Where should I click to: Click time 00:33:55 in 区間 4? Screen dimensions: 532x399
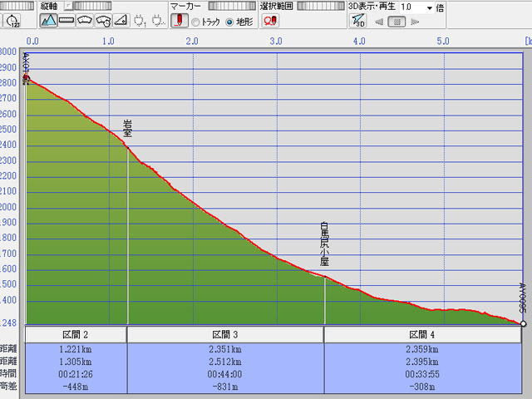pos(422,374)
